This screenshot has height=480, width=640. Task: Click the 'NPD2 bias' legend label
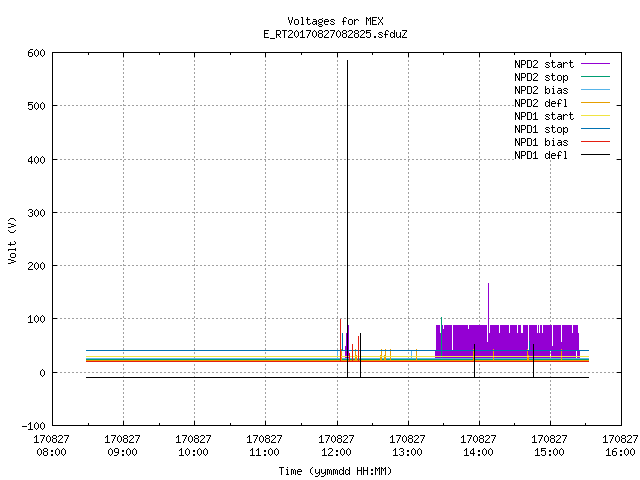541,90
